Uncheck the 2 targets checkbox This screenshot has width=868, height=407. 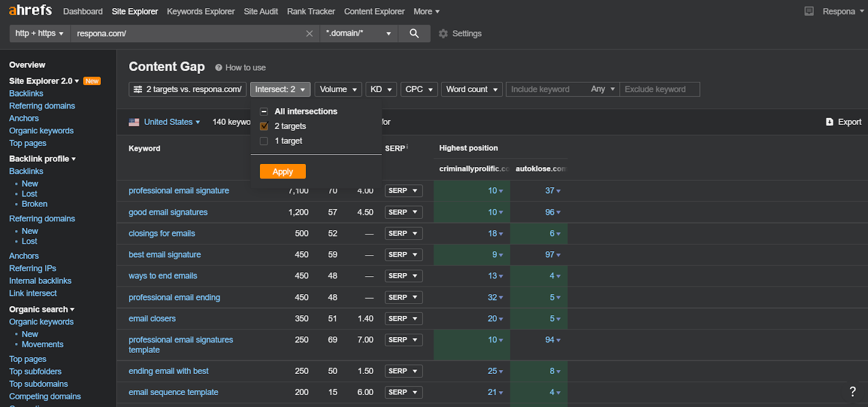coord(264,126)
